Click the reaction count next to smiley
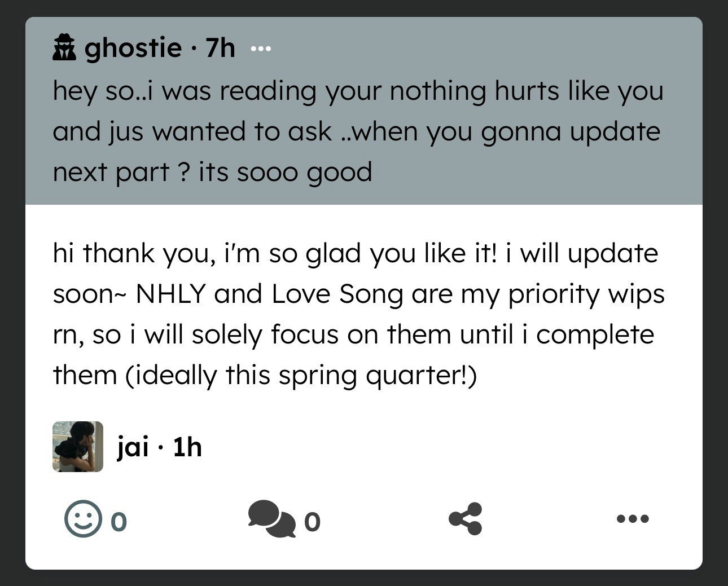 pos(119,522)
